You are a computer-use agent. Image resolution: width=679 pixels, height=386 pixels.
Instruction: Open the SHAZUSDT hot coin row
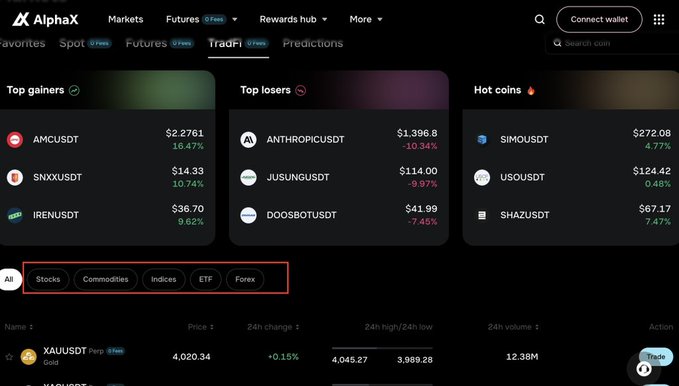[x=572, y=215]
